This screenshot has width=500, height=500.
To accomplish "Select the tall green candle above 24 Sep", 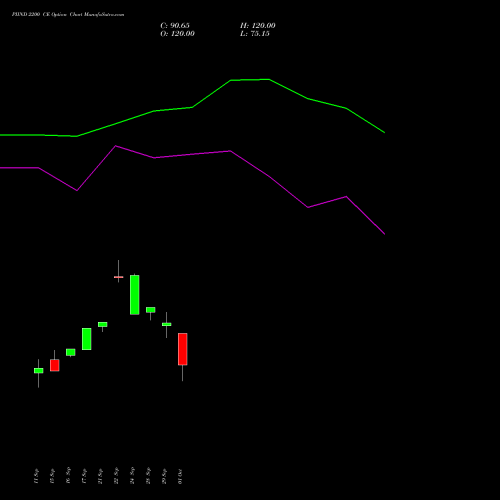I will 135,295.
